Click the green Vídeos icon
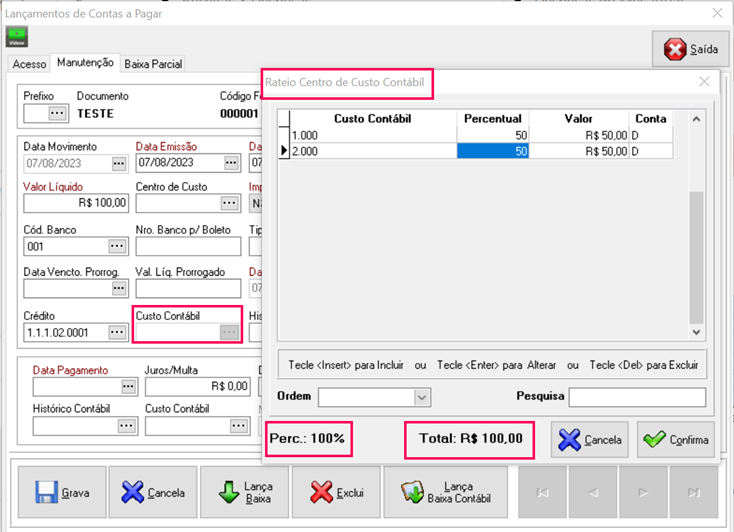Viewport: 734px width, 532px height. coord(18,38)
